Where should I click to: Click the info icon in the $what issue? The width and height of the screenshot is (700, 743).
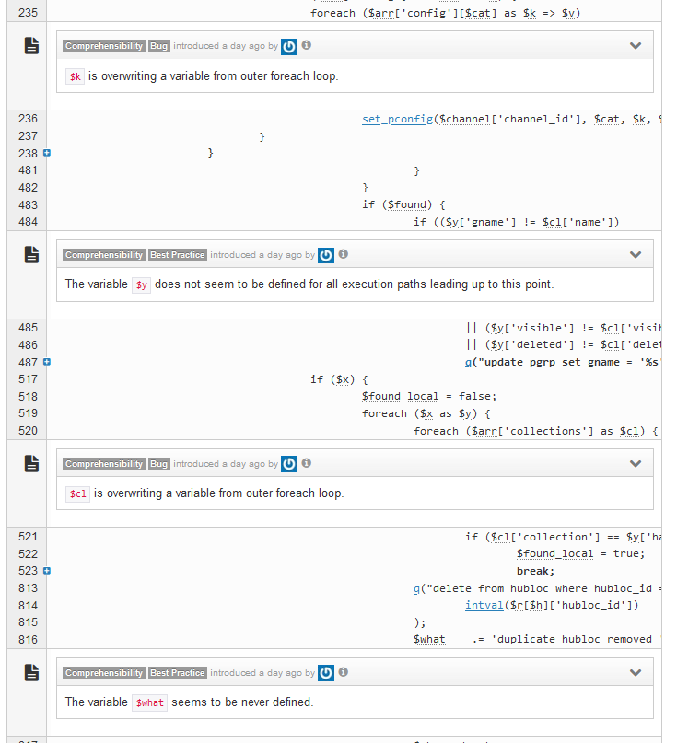point(344,672)
